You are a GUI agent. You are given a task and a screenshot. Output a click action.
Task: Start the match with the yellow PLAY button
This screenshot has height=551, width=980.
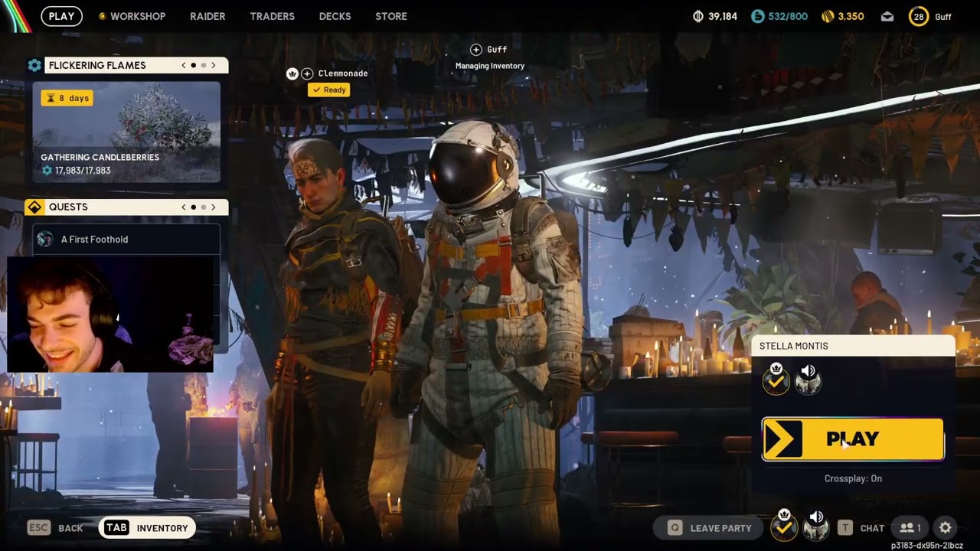pos(853,439)
